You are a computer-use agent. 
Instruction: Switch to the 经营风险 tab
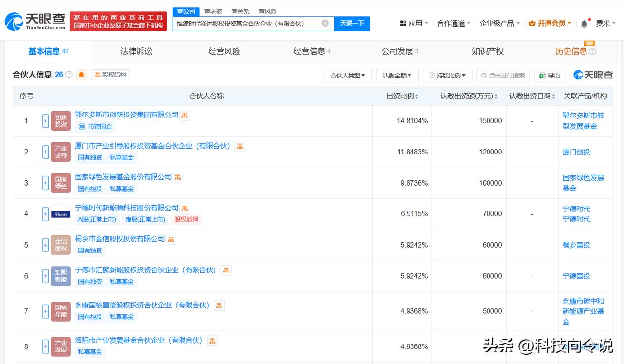click(x=224, y=51)
